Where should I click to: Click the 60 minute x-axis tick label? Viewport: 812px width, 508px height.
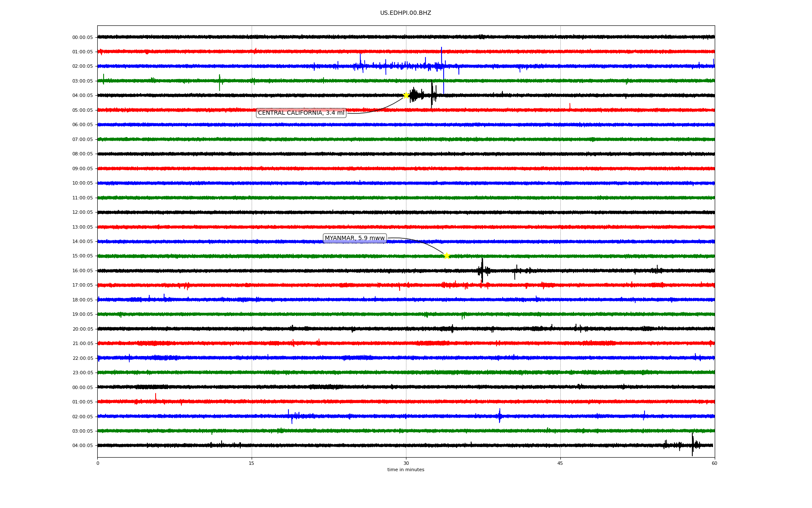pos(714,463)
